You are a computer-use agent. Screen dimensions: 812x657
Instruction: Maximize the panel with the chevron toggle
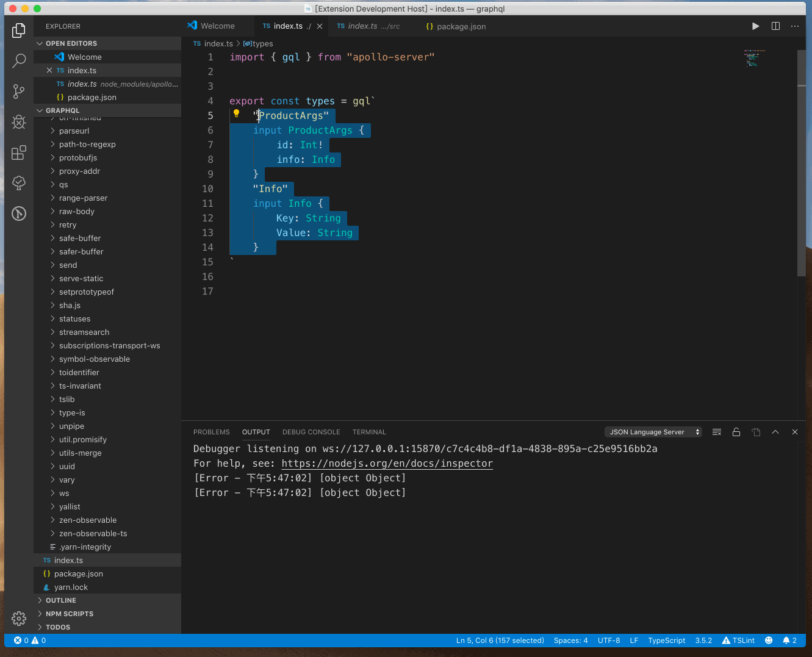tap(775, 431)
